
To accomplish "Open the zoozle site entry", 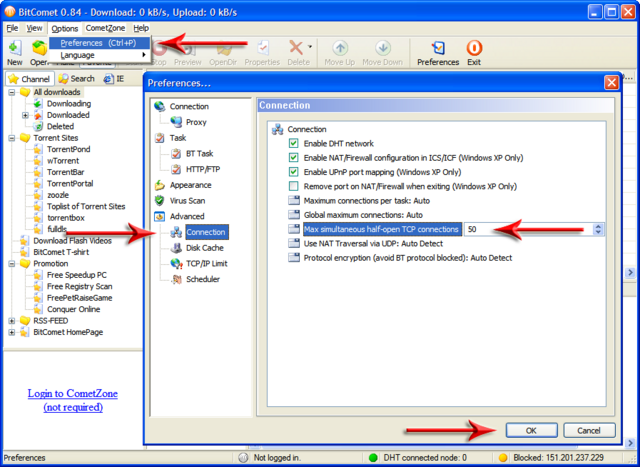I will (x=58, y=195).
